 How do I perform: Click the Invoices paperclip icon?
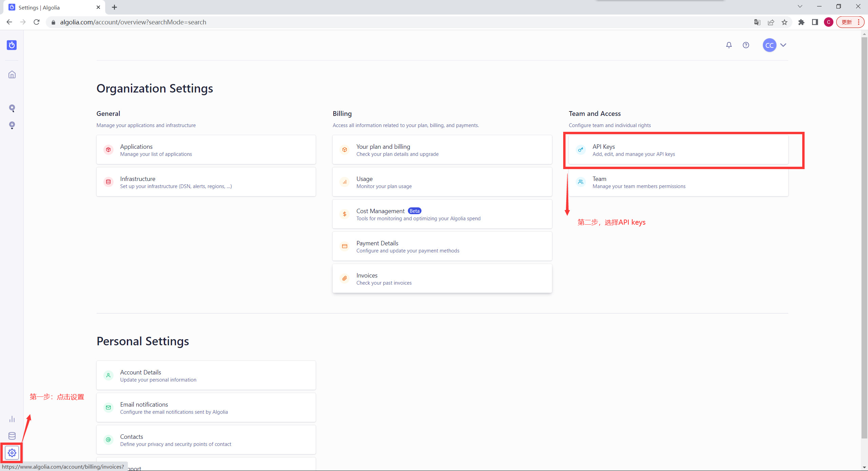(344, 278)
